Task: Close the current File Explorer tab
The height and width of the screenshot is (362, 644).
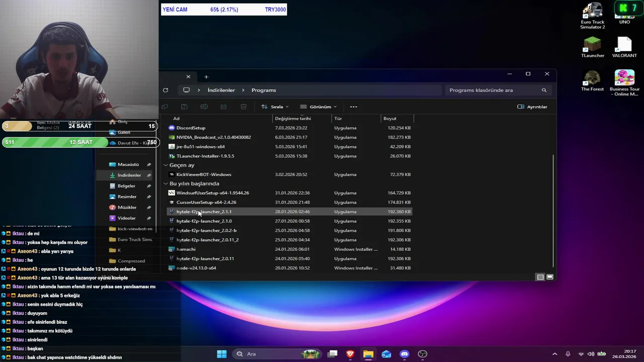Action: 188,77
